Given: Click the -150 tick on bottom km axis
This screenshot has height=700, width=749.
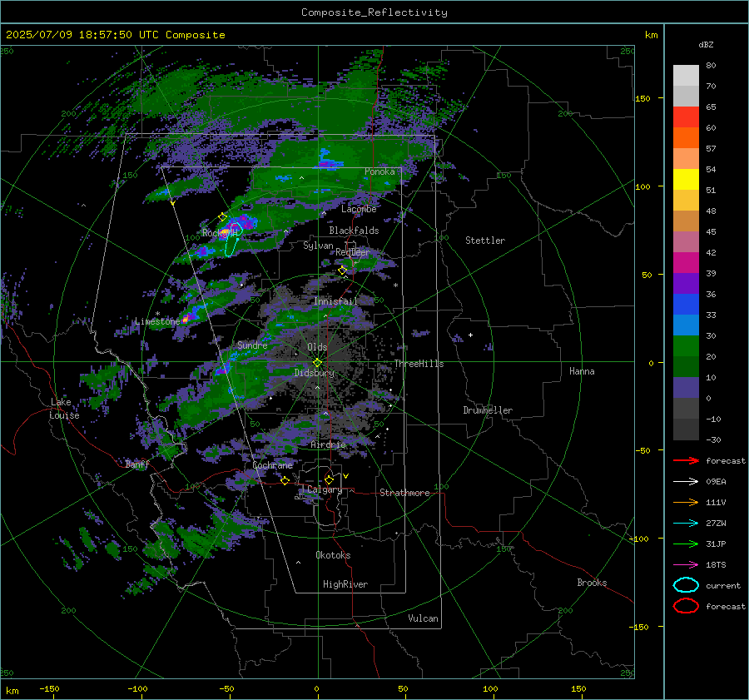Looking at the screenshot, I should pos(49,688).
